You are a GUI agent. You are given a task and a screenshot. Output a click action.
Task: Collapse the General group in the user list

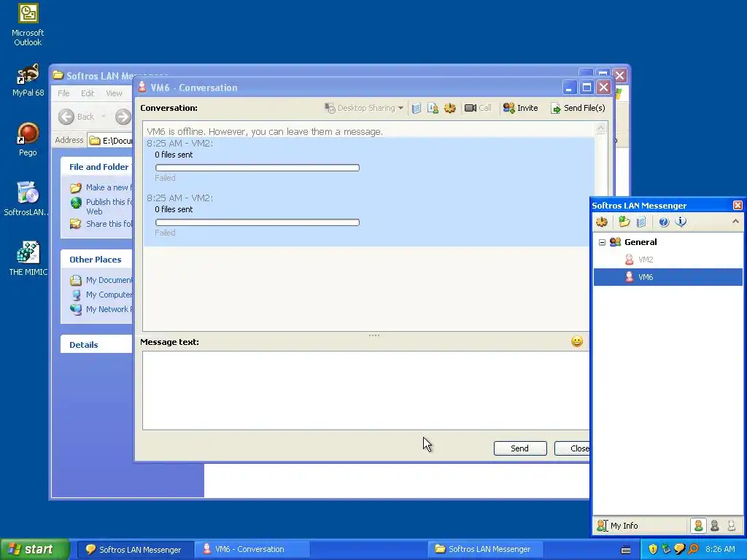(x=602, y=242)
